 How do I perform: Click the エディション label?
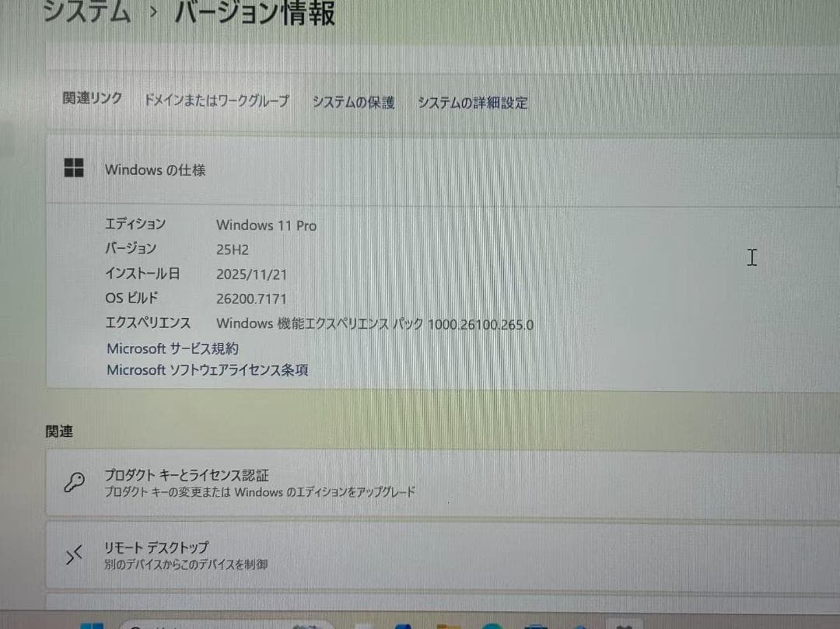tap(135, 224)
